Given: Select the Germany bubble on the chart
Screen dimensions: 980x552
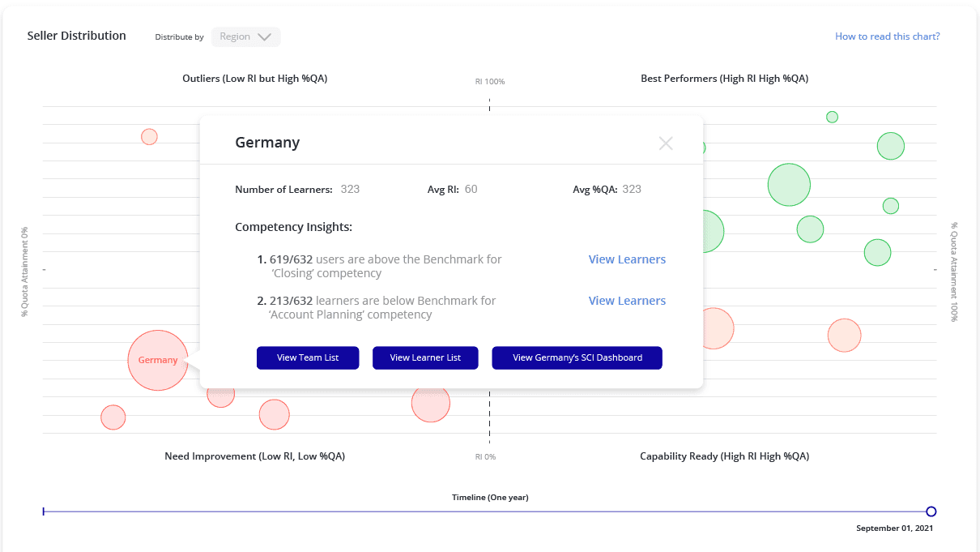Looking at the screenshot, I should point(158,360).
